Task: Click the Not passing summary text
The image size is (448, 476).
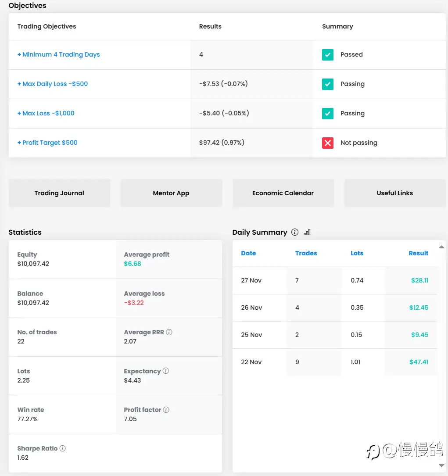Action: [x=359, y=143]
